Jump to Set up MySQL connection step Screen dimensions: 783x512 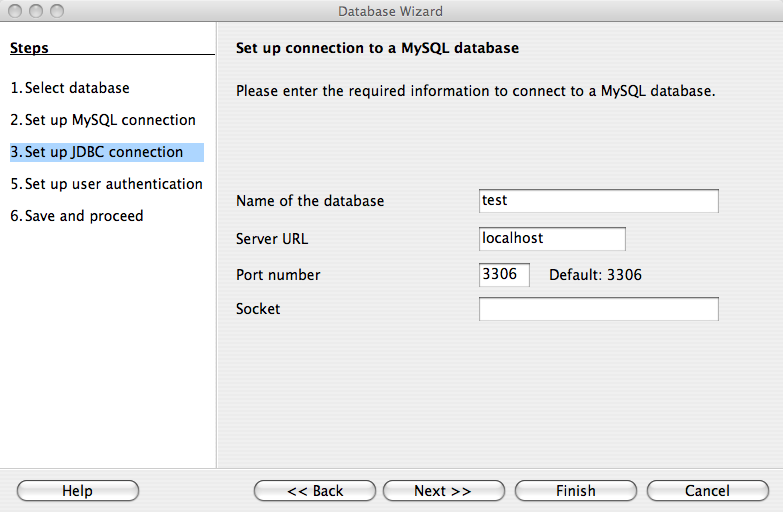(x=103, y=120)
